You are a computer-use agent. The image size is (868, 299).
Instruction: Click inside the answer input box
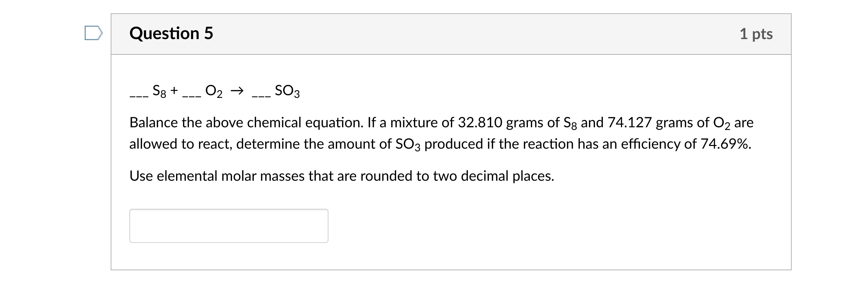(x=229, y=226)
